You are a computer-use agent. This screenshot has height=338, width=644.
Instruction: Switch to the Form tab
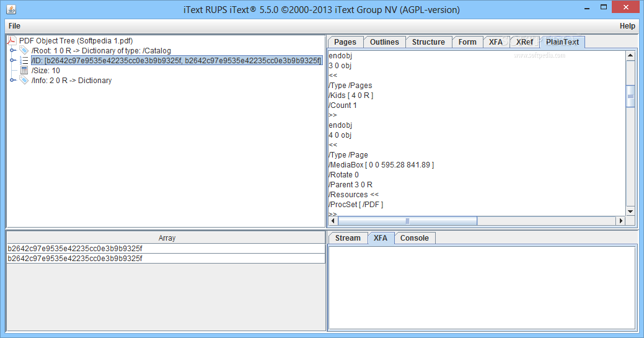click(467, 42)
